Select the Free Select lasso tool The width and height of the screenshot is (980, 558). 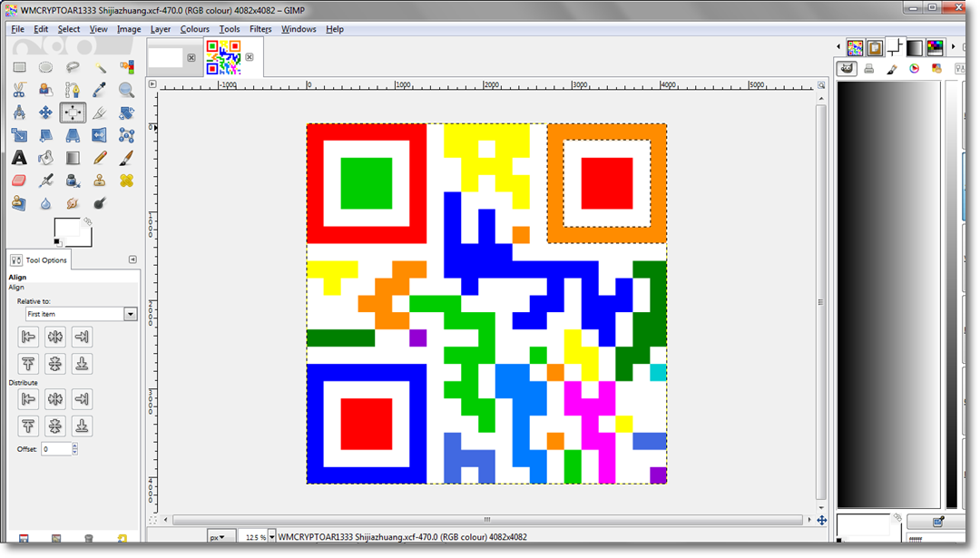tap(73, 67)
